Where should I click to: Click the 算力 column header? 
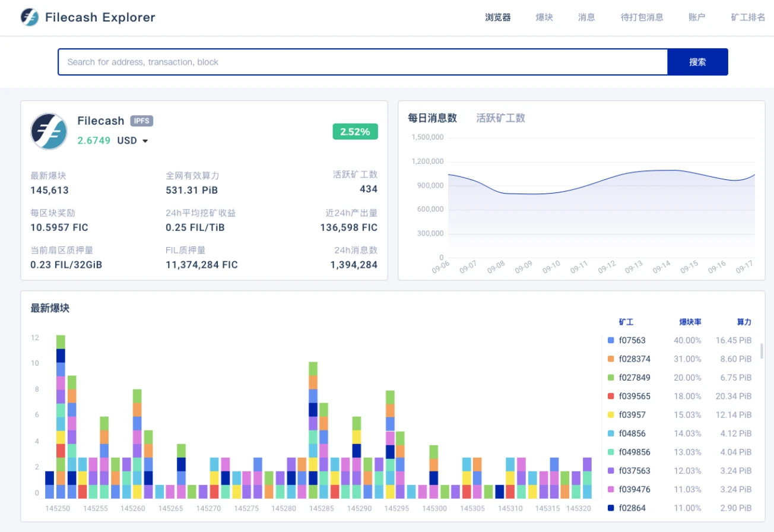tap(744, 322)
